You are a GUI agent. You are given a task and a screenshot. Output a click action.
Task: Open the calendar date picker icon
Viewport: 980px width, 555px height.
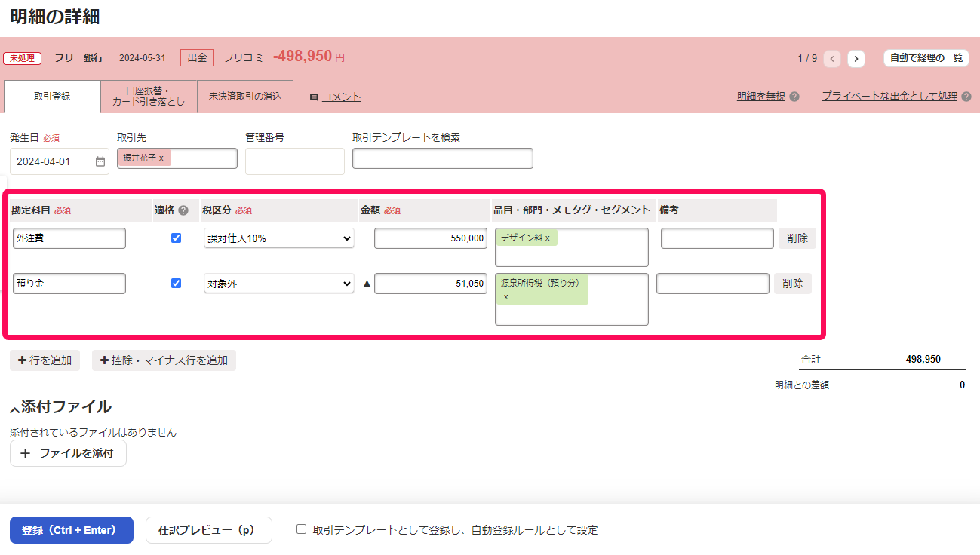click(100, 161)
